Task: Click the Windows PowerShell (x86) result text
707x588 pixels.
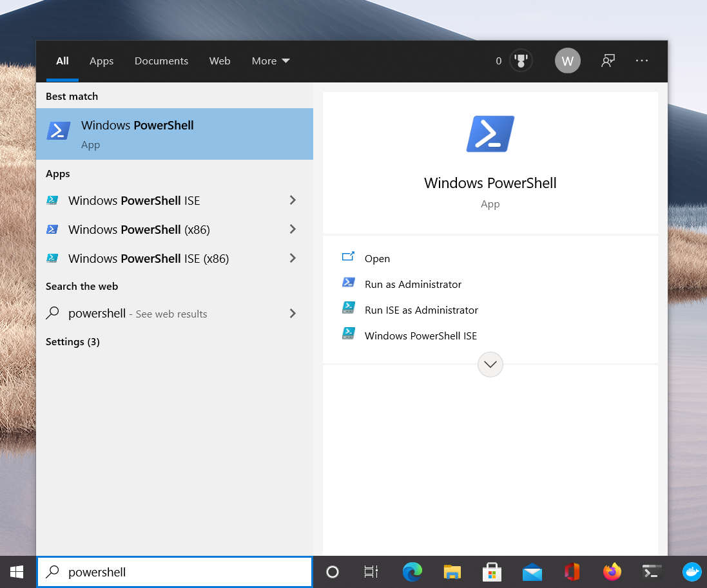Action: point(139,230)
